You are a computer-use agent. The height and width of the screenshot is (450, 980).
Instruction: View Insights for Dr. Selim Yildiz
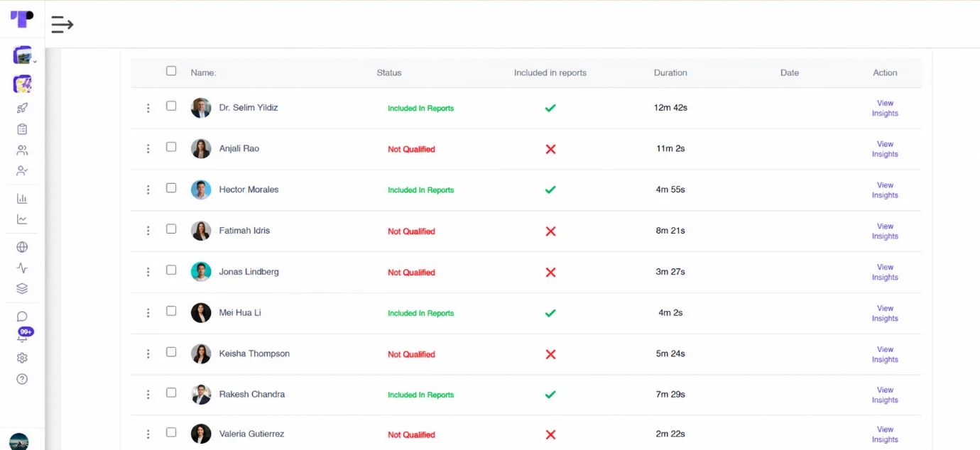885,108
